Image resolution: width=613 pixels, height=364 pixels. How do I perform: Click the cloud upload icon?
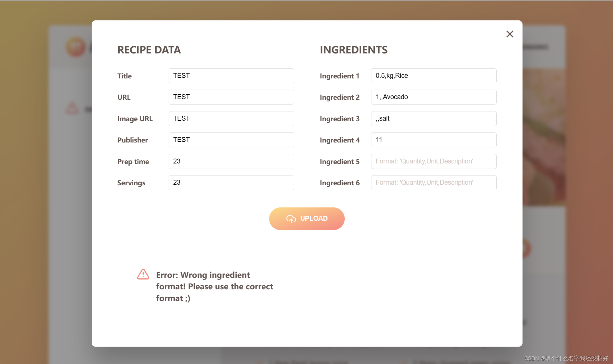pyautogui.click(x=291, y=219)
